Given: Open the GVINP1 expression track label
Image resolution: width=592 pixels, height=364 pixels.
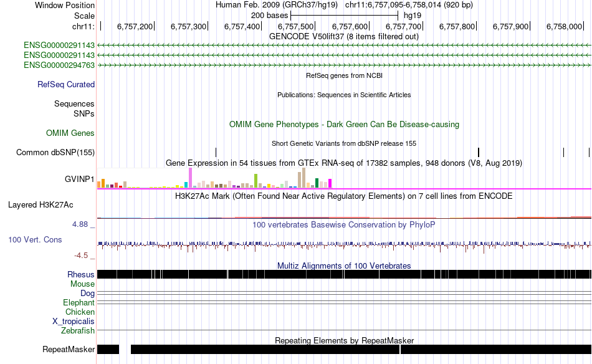Looking at the screenshot, I should coord(80,179).
